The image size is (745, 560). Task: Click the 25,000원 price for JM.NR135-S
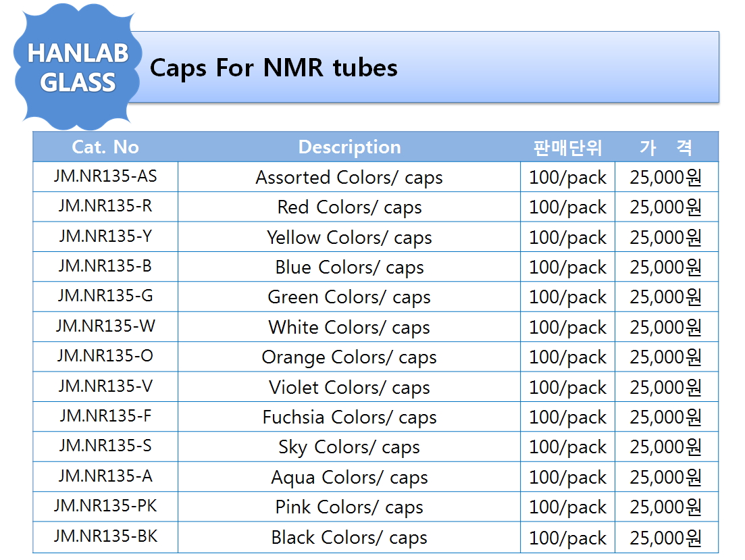(x=666, y=447)
